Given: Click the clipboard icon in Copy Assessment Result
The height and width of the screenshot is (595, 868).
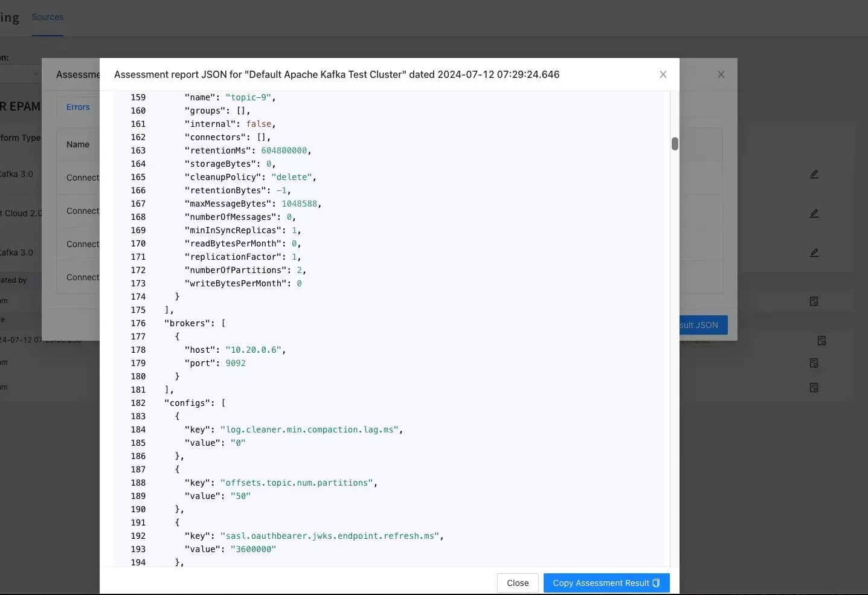Looking at the screenshot, I should 656,583.
